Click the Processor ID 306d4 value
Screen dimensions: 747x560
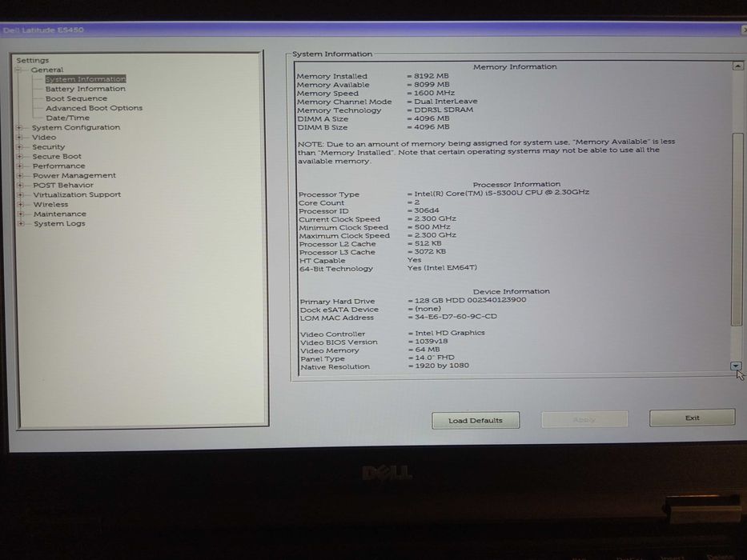pyautogui.click(x=427, y=210)
